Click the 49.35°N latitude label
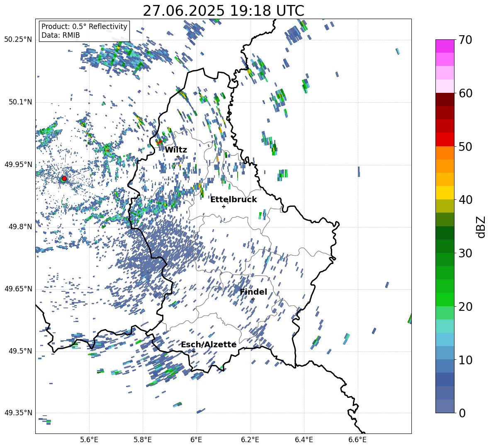This screenshot has width=491, height=448. [18, 413]
